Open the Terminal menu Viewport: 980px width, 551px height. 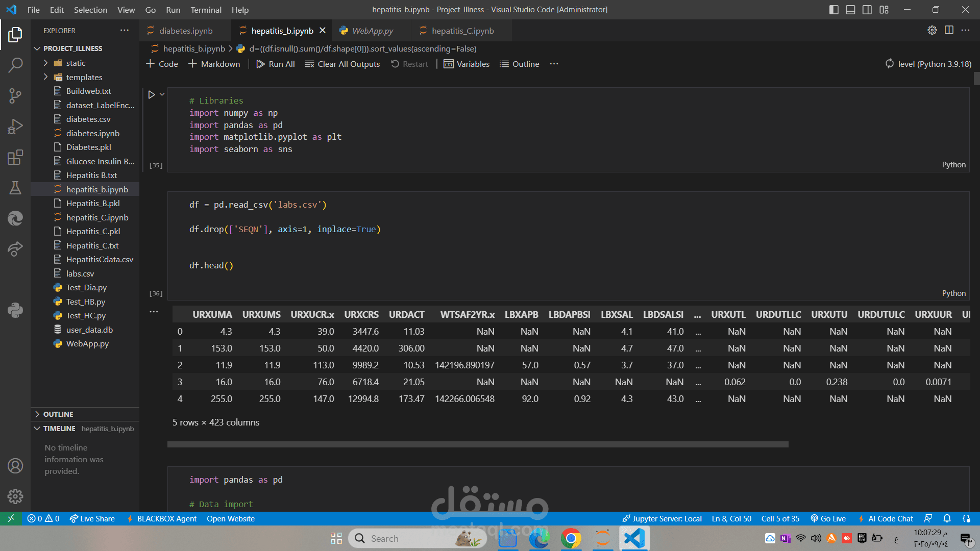click(206, 10)
